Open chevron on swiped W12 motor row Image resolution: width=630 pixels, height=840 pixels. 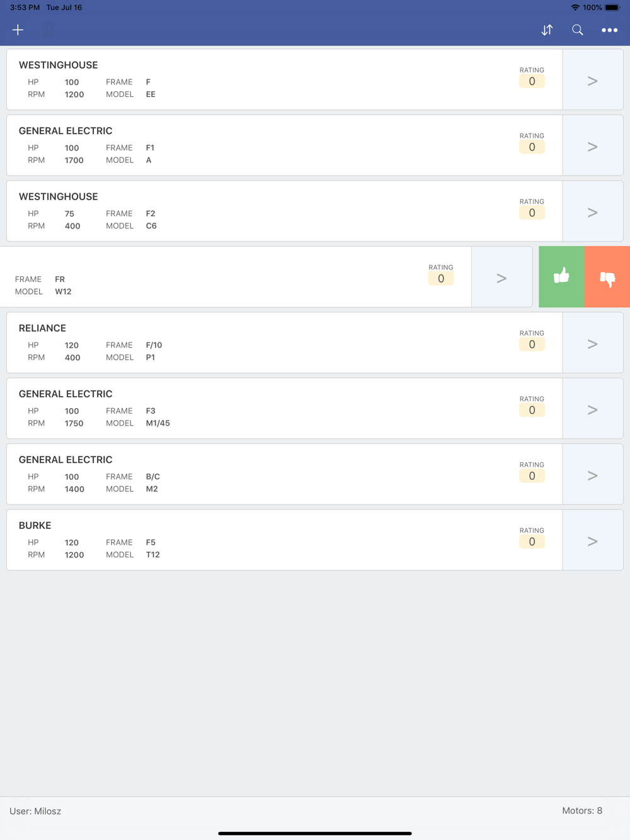[x=501, y=277]
